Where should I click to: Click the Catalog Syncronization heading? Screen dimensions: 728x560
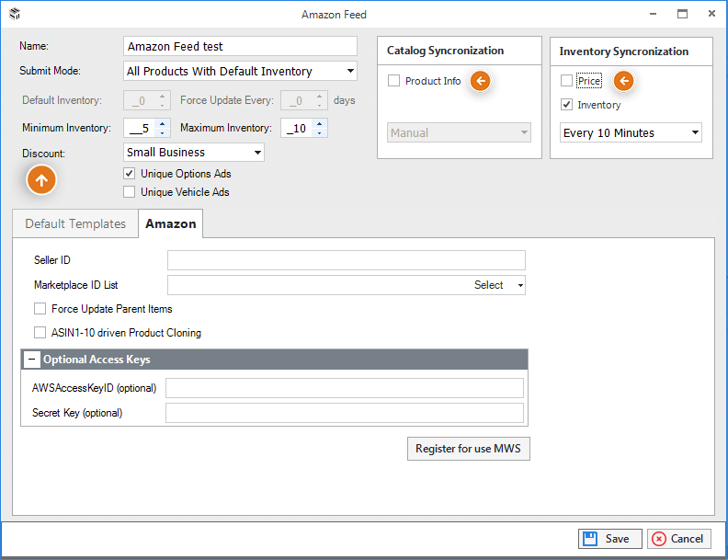(x=445, y=51)
